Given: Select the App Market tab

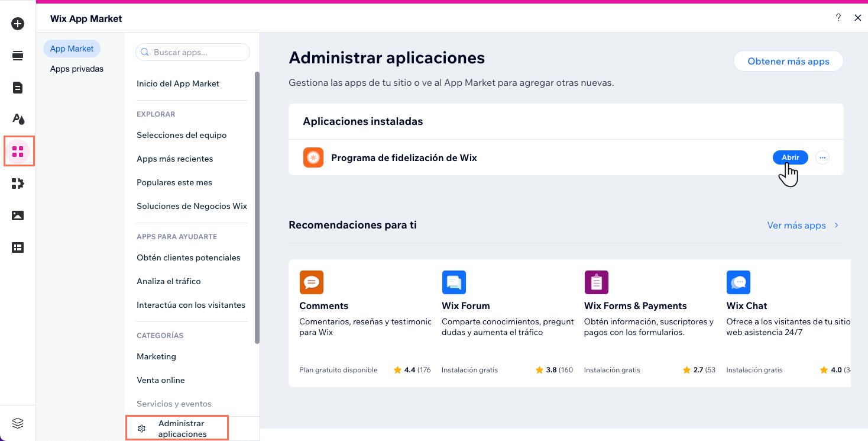Looking at the screenshot, I should click(72, 49).
